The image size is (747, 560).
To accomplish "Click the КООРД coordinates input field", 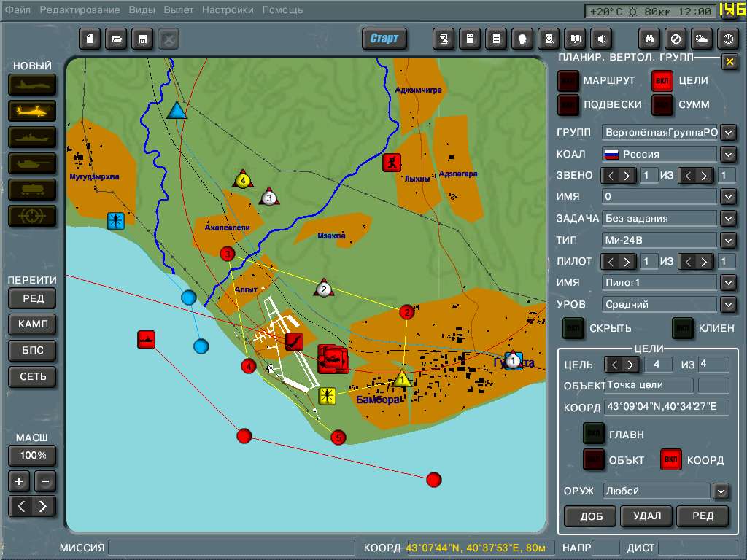I will (667, 407).
